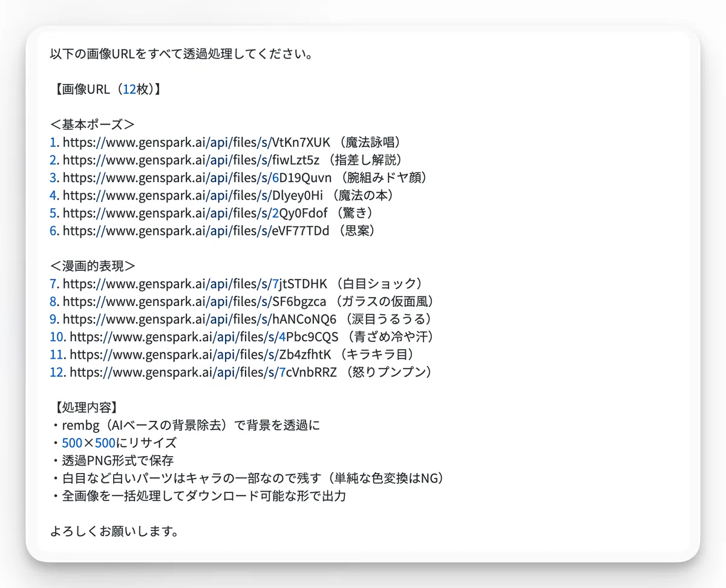Viewport: 726px width, 588px height.
Task: Open the SF6bgzca image URL for ガラスの仮面風
Action: pyautogui.click(x=195, y=301)
